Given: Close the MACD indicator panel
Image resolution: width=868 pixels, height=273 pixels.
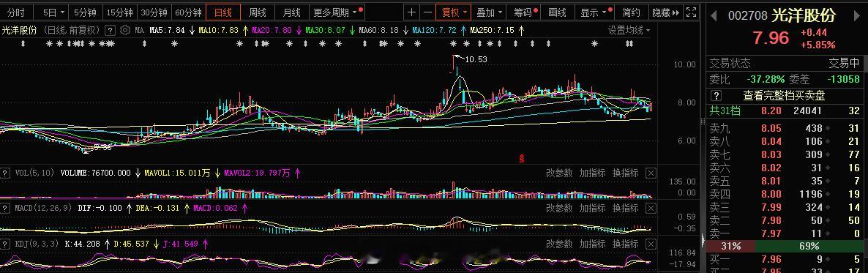Looking at the screenshot, I should (x=651, y=208).
